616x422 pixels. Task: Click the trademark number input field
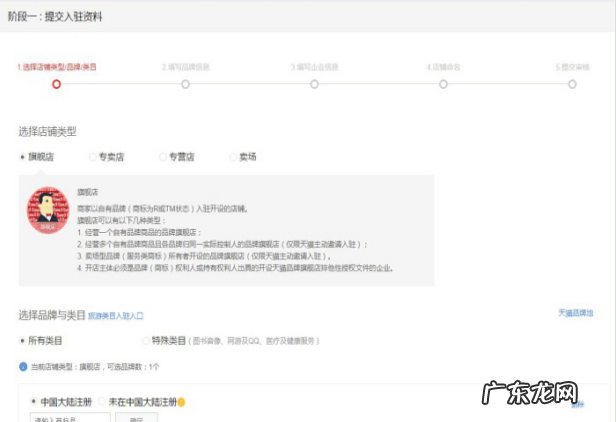tap(70, 417)
